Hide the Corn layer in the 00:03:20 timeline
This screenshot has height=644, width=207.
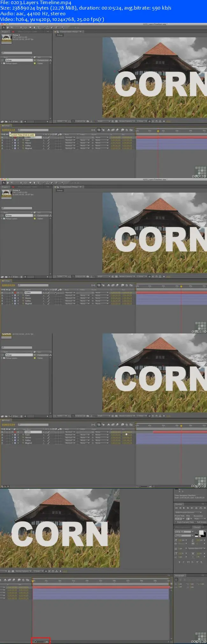point(2,435)
